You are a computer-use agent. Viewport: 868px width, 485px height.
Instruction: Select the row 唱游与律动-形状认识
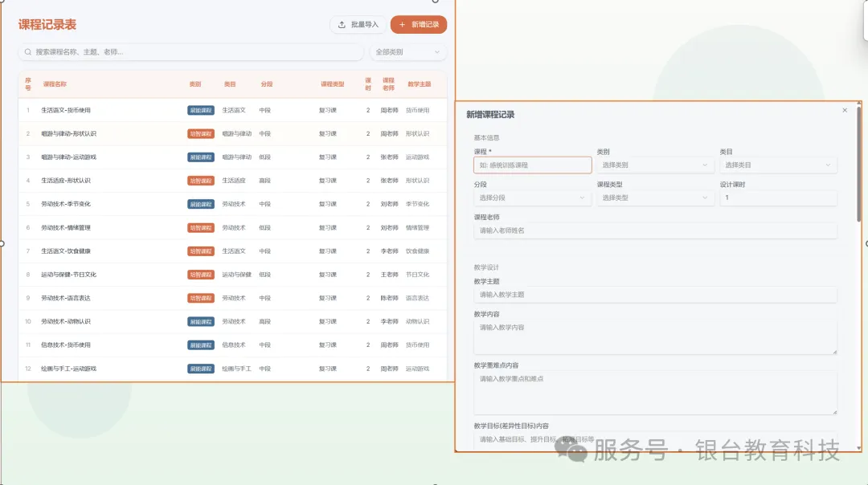pyautogui.click(x=232, y=134)
